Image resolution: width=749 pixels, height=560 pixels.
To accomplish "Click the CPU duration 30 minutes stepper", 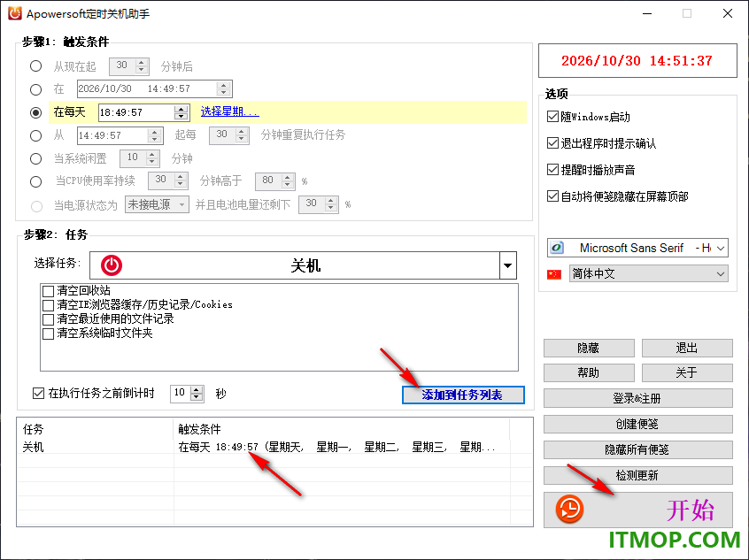I will coord(181,181).
